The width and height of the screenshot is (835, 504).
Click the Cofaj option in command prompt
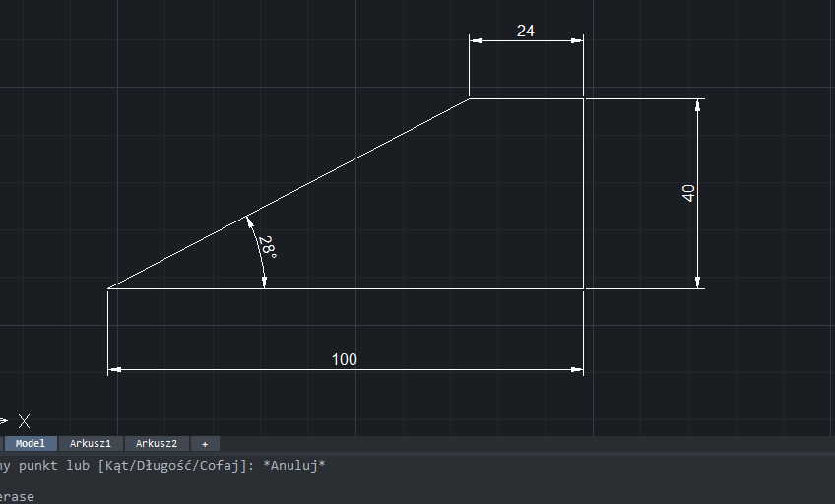(x=219, y=466)
